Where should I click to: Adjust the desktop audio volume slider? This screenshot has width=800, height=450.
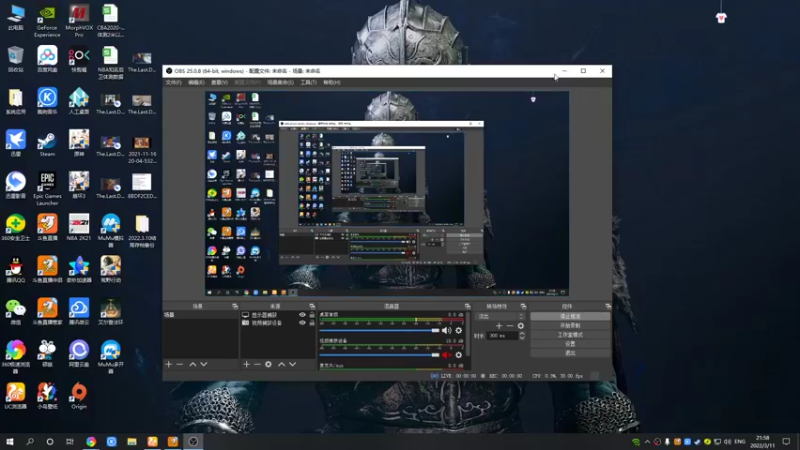point(379,331)
